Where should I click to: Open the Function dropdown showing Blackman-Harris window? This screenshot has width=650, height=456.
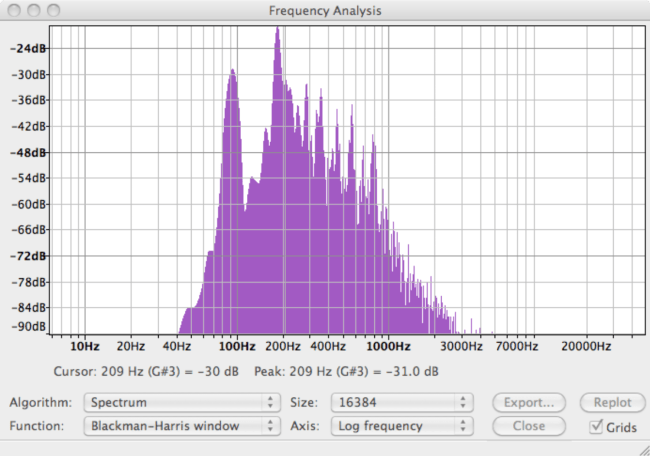tap(180, 426)
